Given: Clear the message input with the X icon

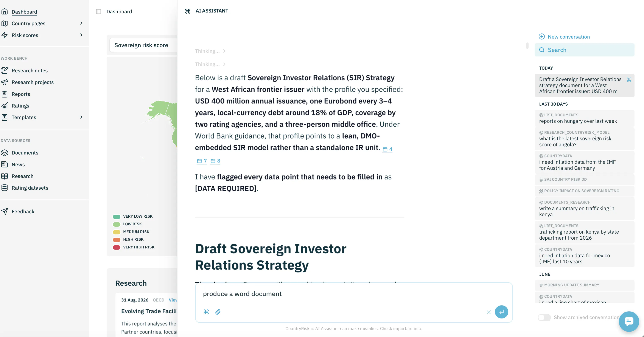Looking at the screenshot, I should [489, 312].
